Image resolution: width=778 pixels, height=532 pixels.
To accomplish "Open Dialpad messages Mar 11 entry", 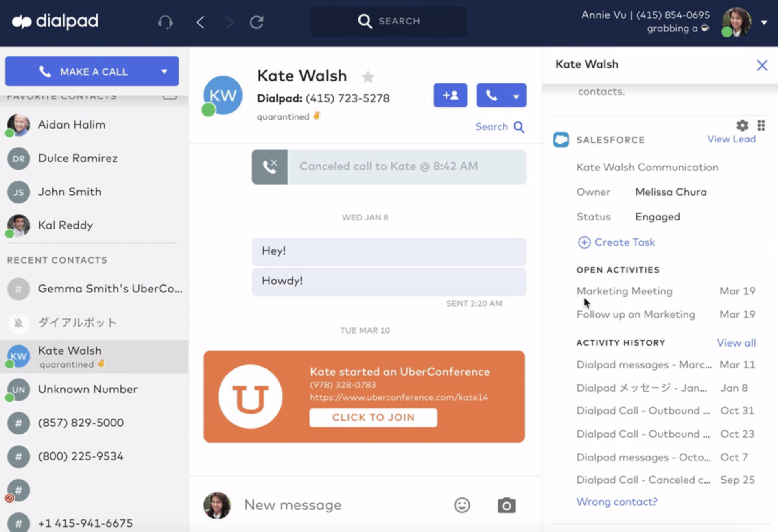I will coord(666,365).
